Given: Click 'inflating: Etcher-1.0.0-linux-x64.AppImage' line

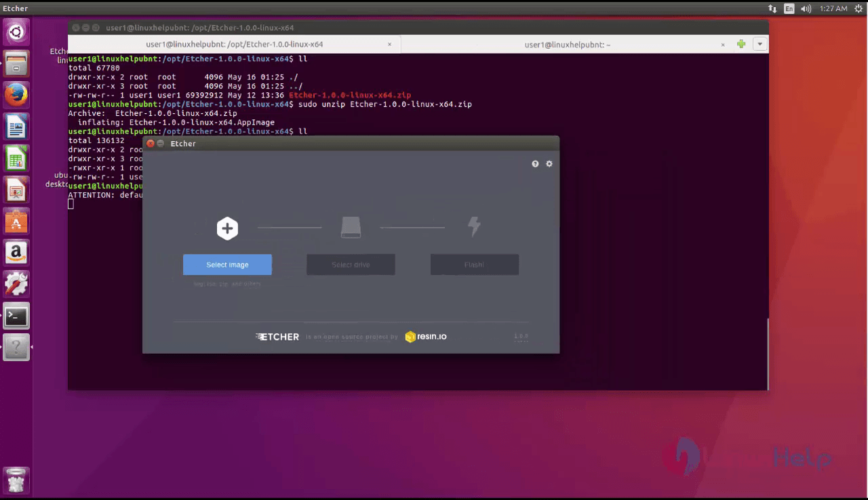Looking at the screenshot, I should click(176, 123).
